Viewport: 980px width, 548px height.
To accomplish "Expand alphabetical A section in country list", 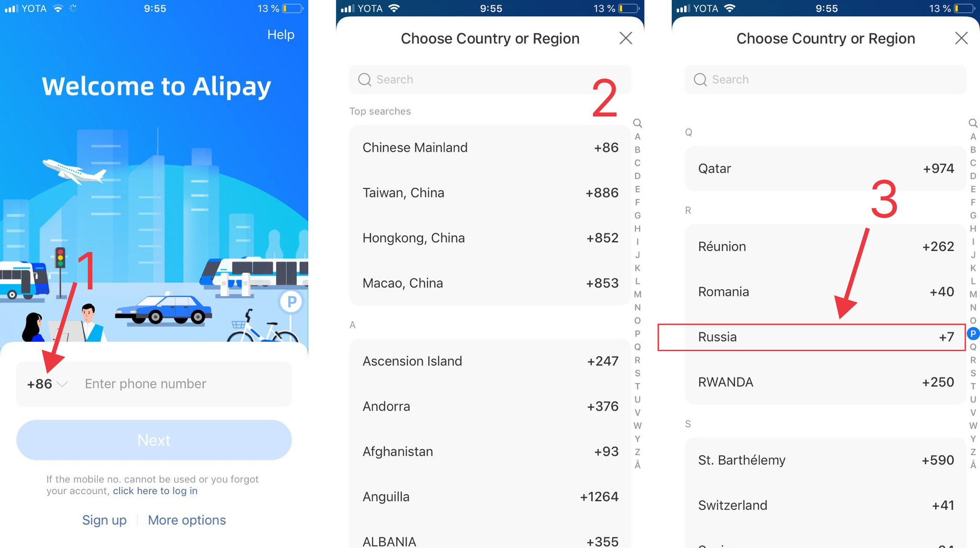I will [352, 324].
